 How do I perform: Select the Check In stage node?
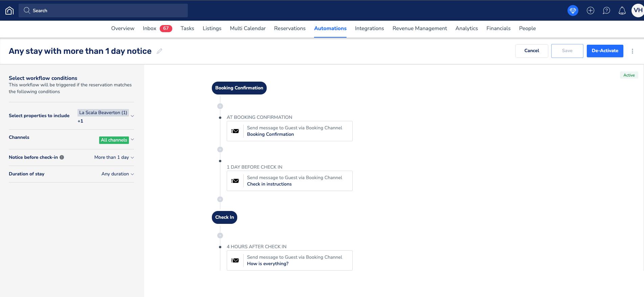pyautogui.click(x=225, y=217)
